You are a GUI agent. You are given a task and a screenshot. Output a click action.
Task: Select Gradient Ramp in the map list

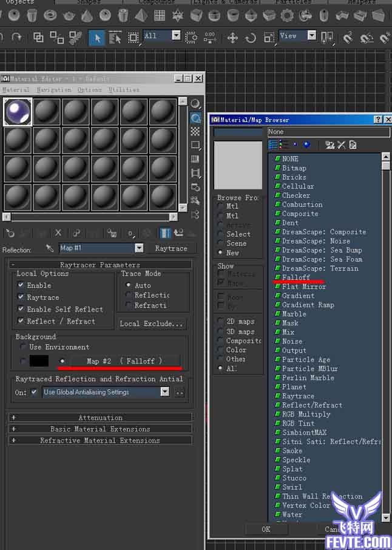coord(308,305)
